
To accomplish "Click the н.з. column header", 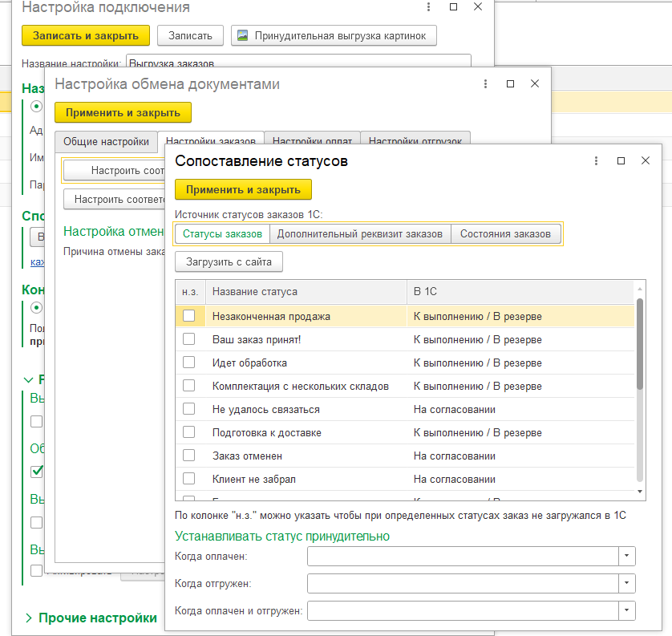I will (190, 292).
